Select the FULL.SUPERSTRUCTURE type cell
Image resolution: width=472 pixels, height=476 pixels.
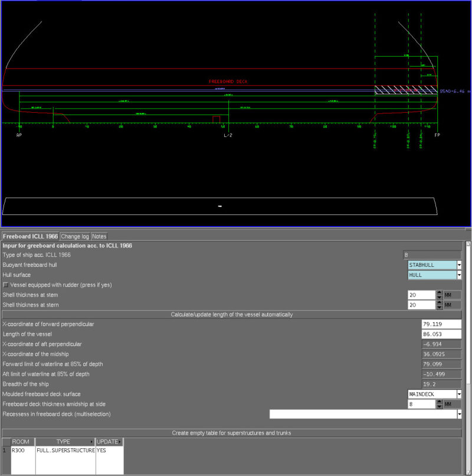(x=65, y=451)
